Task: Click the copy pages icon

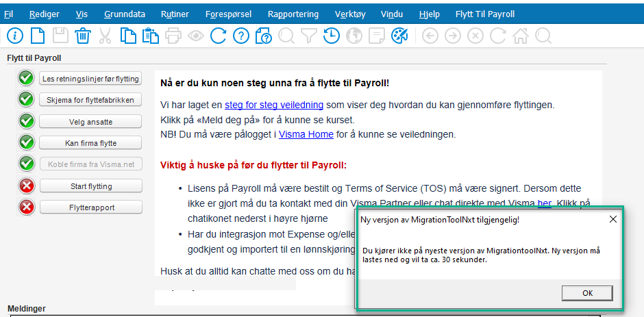Action: tap(128, 36)
